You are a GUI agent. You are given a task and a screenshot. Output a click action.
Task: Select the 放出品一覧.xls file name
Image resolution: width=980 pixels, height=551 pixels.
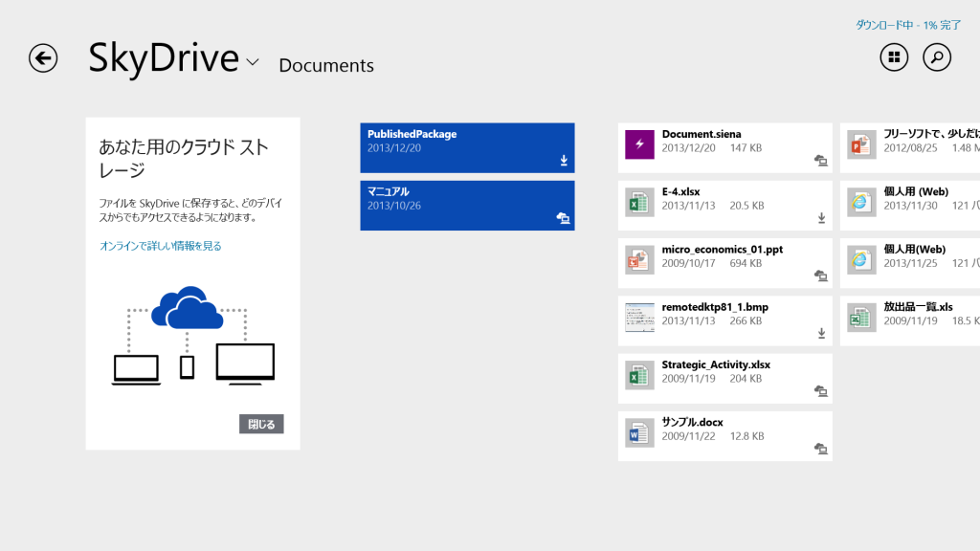pyautogui.click(x=918, y=307)
